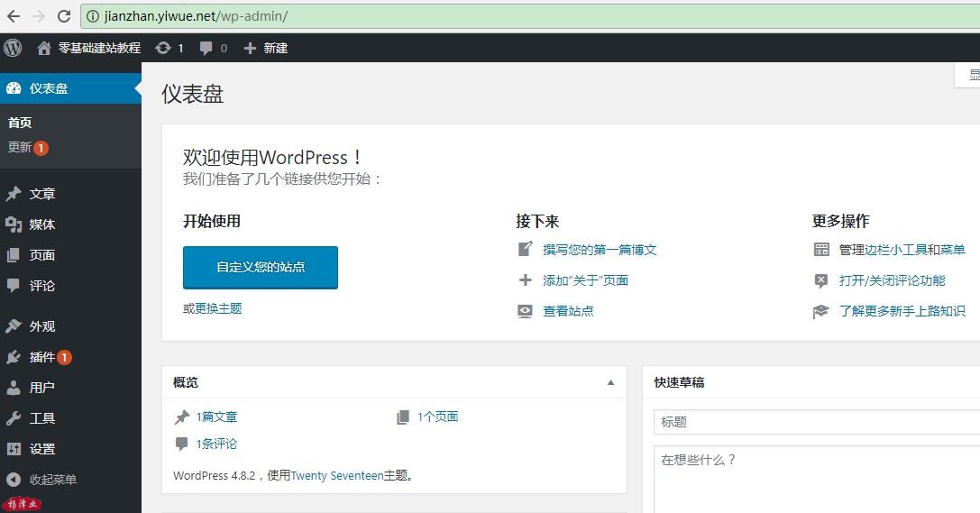Open the 撰写您的第一篇博文 link

pos(600,250)
